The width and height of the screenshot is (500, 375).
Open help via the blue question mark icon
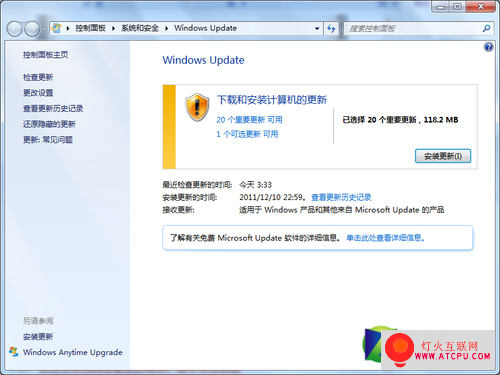pos(488,47)
